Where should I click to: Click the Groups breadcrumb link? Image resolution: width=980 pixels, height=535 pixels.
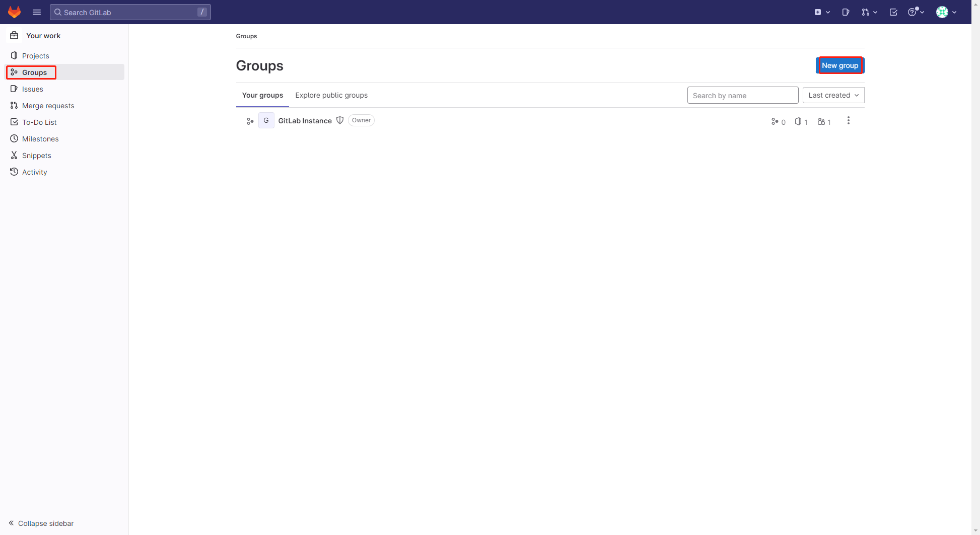click(246, 36)
